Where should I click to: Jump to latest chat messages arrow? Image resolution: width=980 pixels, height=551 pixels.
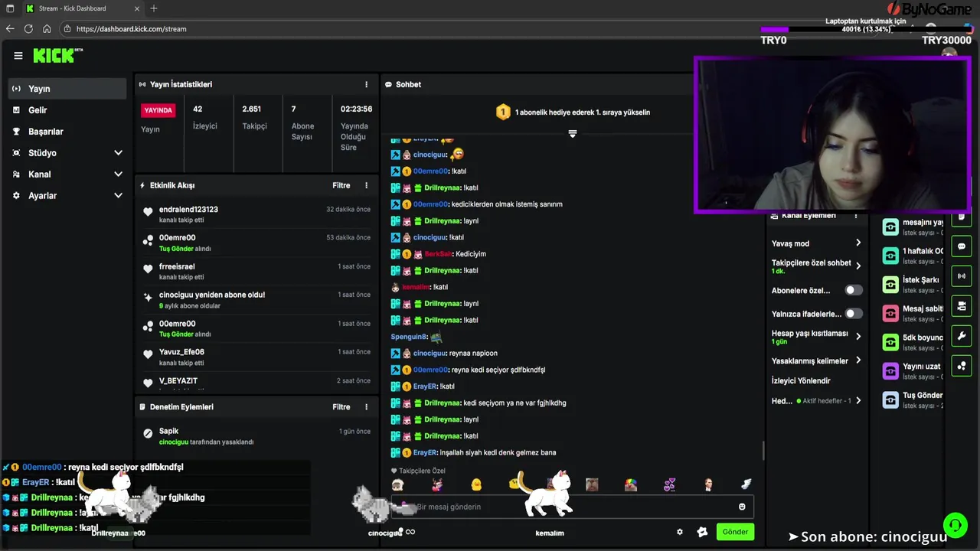(x=572, y=134)
